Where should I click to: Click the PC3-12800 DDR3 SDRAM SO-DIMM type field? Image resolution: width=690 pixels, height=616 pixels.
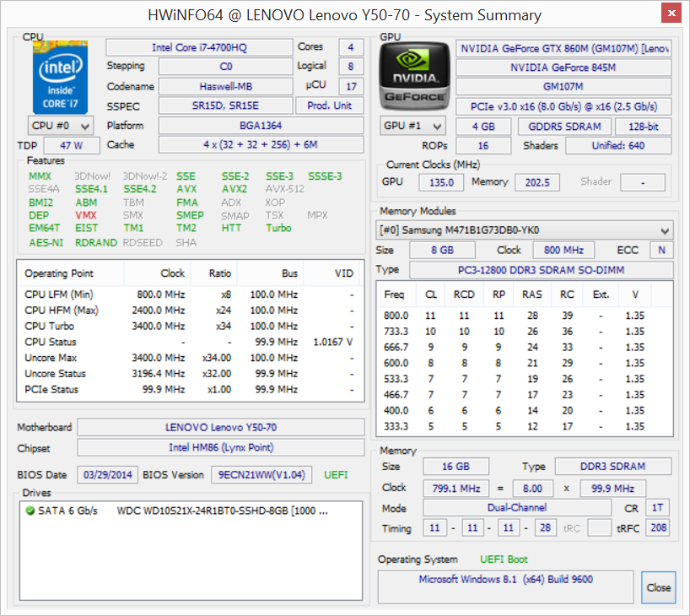(x=542, y=270)
